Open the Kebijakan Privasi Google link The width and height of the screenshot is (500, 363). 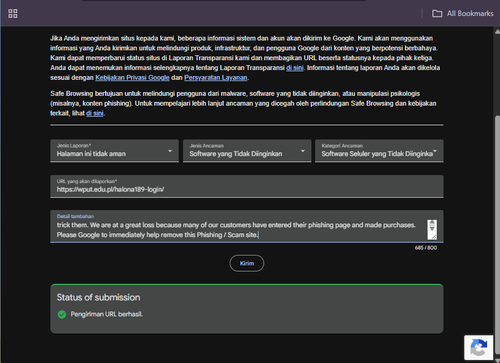tap(132, 78)
